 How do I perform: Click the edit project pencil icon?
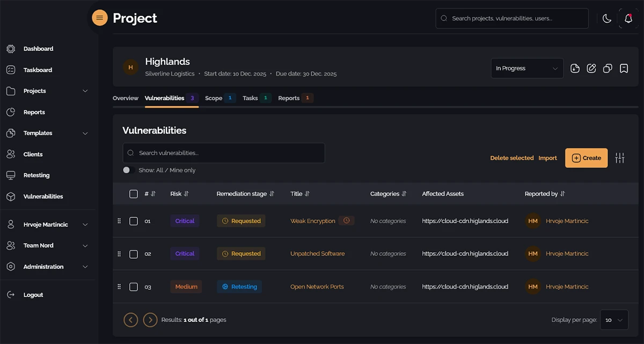pos(591,68)
